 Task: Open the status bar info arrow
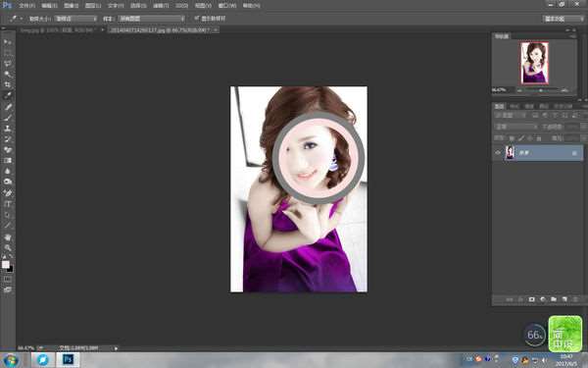pos(116,348)
